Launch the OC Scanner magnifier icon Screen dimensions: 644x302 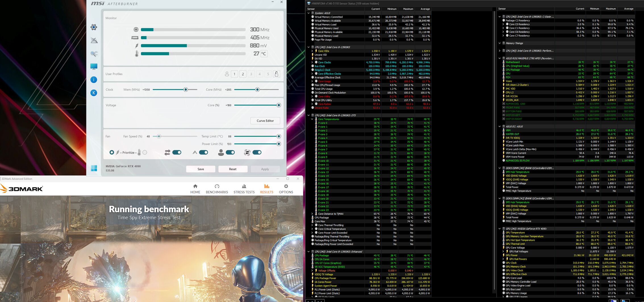(94, 53)
